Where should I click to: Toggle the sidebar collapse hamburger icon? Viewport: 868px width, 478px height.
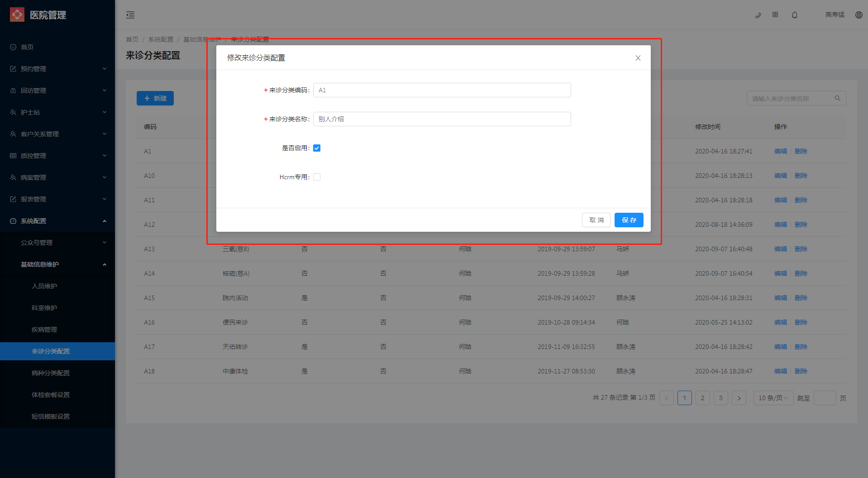(130, 15)
